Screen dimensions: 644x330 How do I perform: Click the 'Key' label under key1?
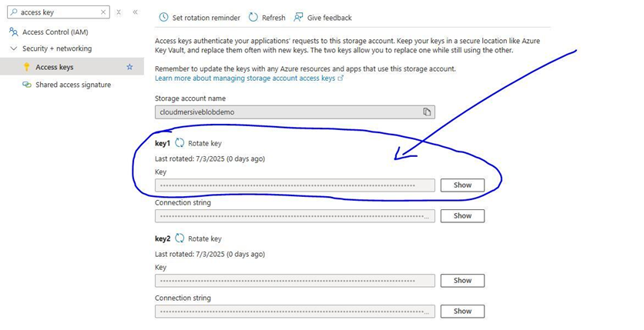click(x=160, y=172)
